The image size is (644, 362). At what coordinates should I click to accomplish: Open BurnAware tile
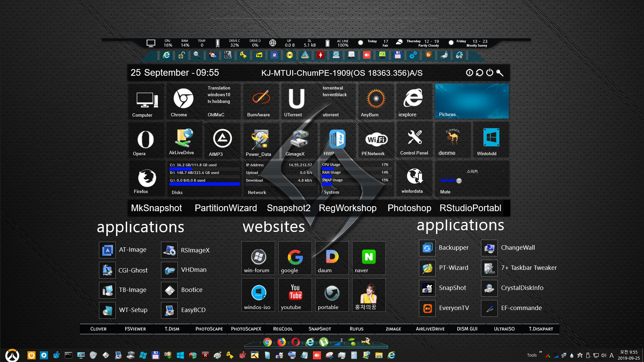261,102
